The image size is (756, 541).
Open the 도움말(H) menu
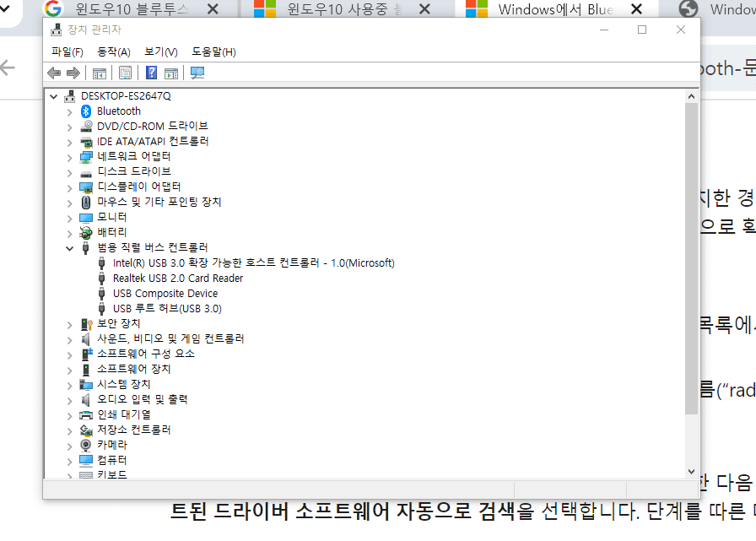coord(213,51)
